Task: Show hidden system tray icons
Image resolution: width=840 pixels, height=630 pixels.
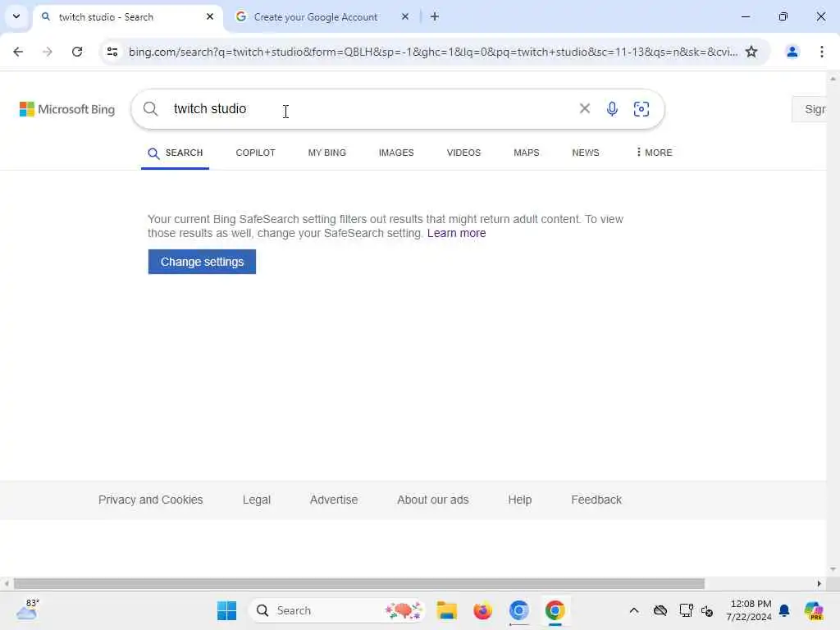Action: tap(634, 610)
